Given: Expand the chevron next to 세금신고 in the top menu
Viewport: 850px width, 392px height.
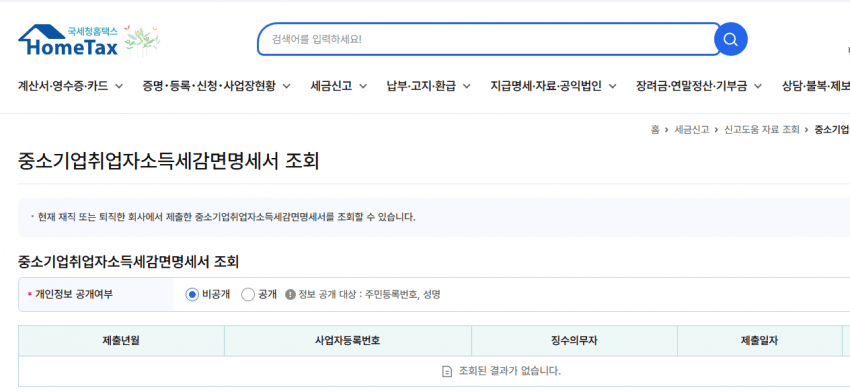Looking at the screenshot, I should click(x=363, y=86).
